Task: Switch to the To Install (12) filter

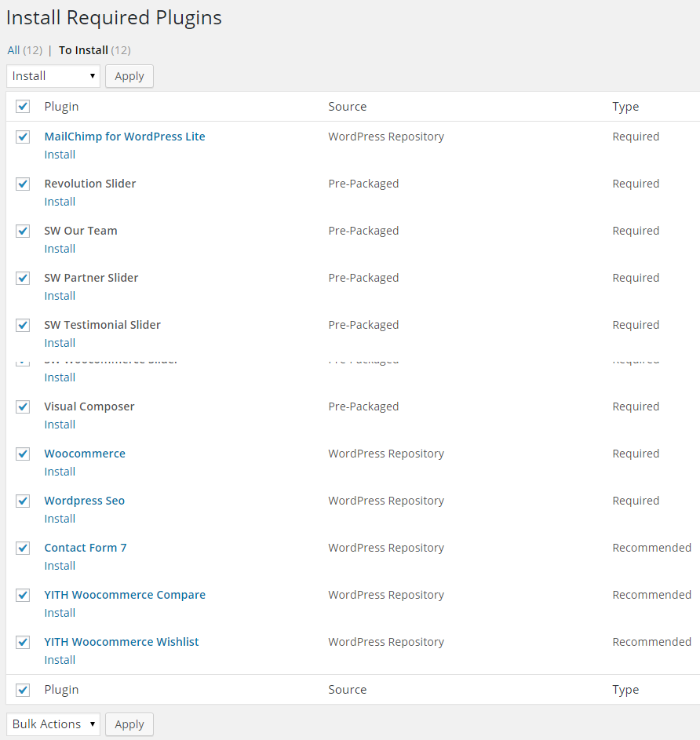Action: [94, 50]
